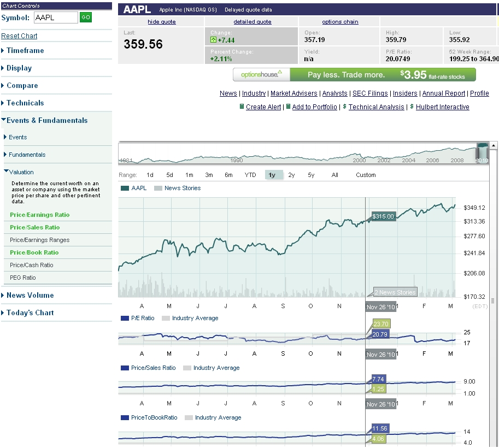Expand the Display section
The width and height of the screenshot is (499, 448).
[19, 68]
